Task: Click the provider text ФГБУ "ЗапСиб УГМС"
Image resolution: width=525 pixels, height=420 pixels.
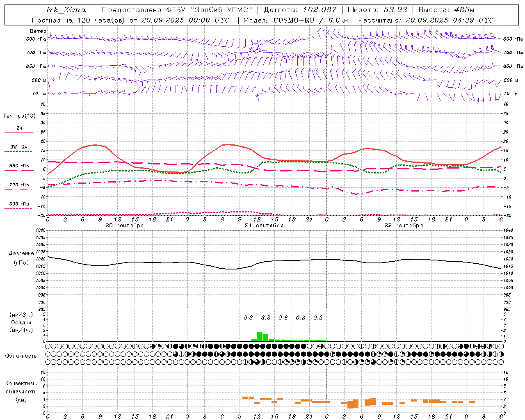Action: [209, 10]
